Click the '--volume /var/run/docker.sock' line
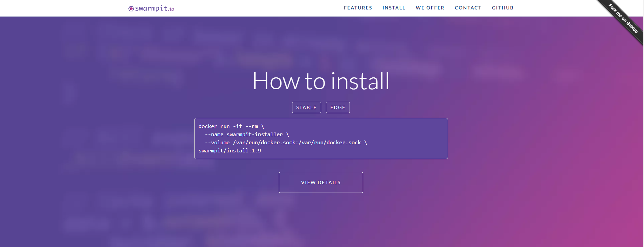This screenshot has height=247, width=644. click(x=286, y=143)
